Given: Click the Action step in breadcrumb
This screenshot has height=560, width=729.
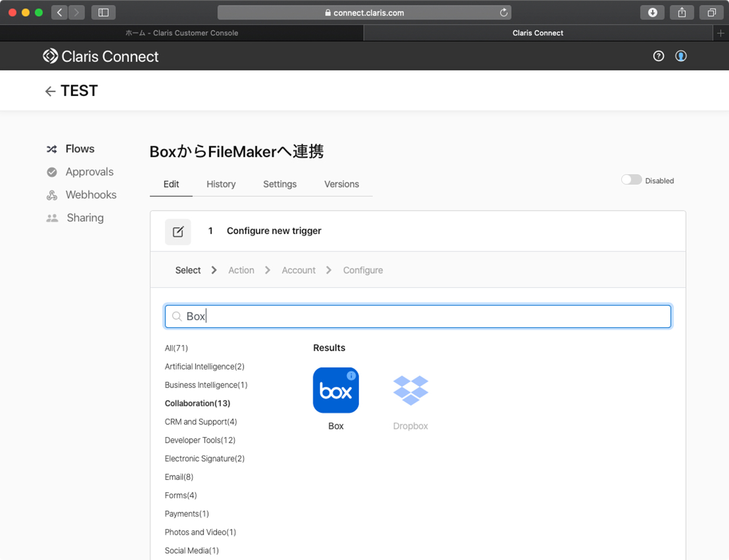Looking at the screenshot, I should [x=241, y=270].
